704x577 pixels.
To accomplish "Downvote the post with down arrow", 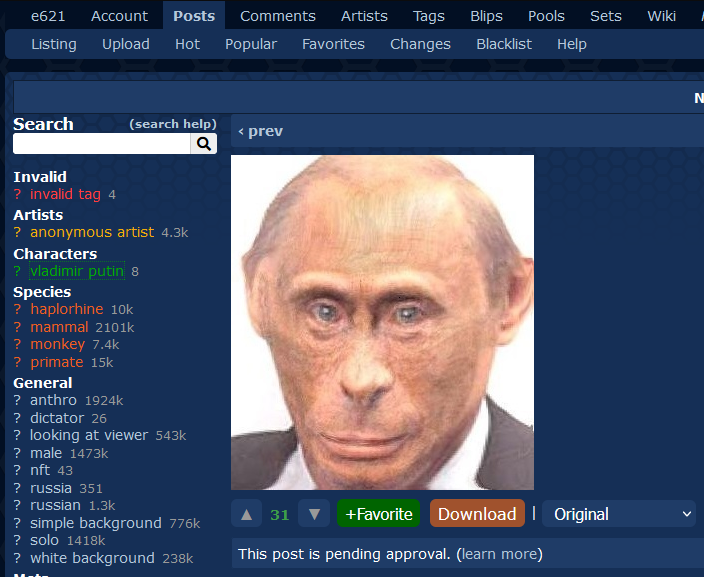I will 314,514.
